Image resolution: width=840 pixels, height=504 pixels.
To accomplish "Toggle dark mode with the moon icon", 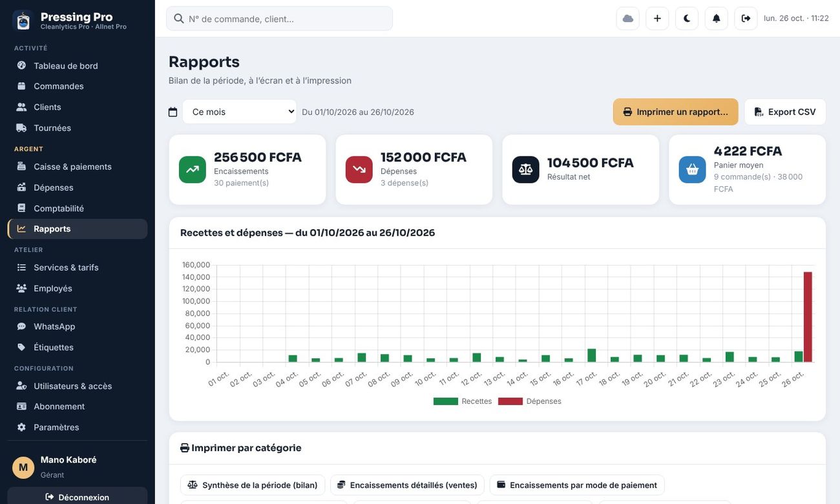I will tap(687, 18).
